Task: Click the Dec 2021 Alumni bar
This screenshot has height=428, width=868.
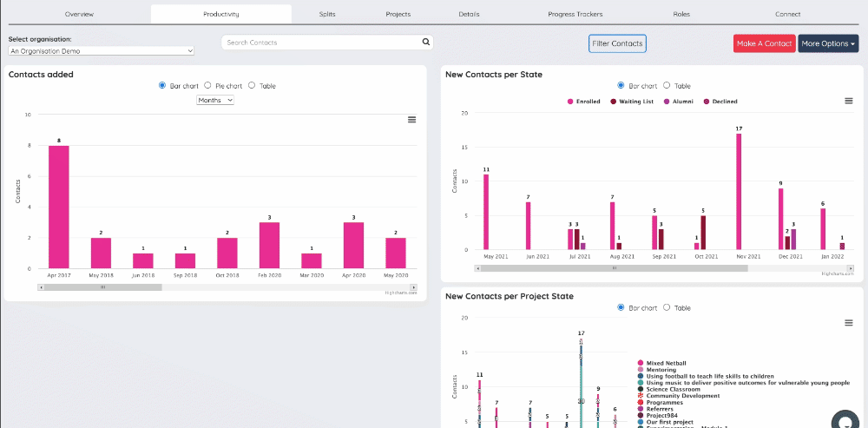Action: [x=794, y=240]
